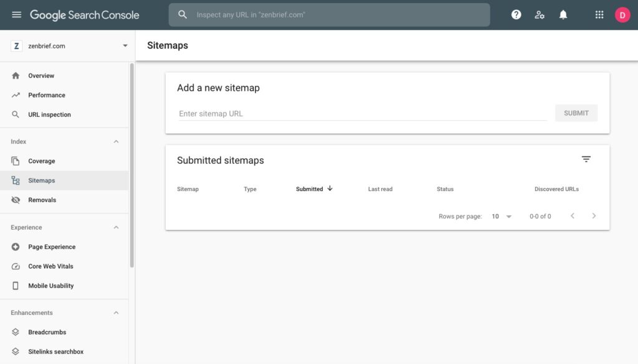
Task: Click the Performance trend icon
Action: 16,95
